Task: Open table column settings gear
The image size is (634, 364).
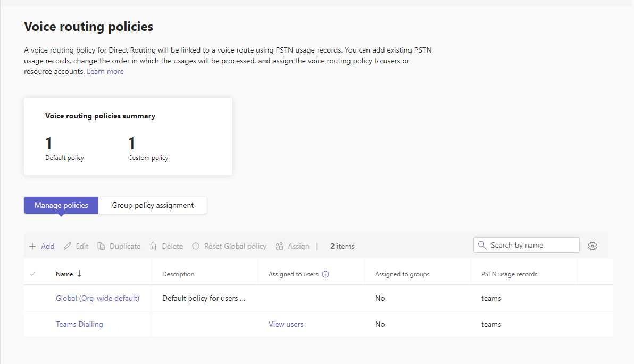Action: pos(593,246)
